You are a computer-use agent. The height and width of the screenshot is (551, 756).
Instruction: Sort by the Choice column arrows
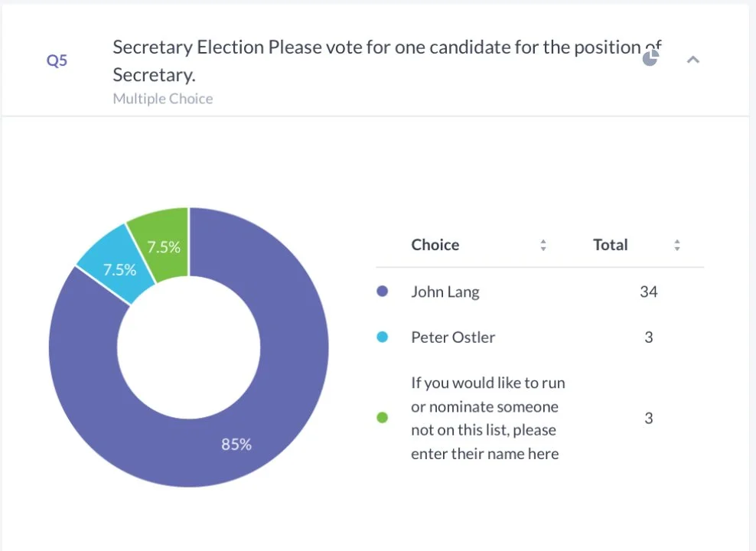pyautogui.click(x=543, y=246)
